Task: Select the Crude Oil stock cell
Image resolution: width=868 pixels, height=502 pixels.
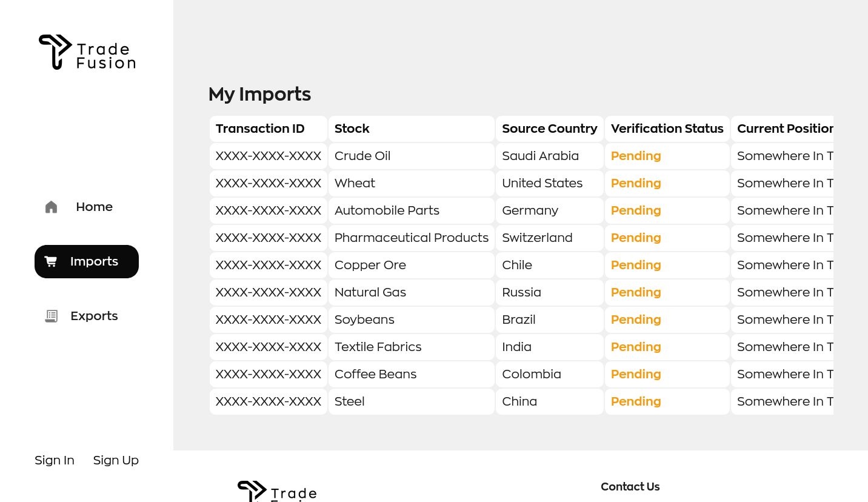Action: 362,156
